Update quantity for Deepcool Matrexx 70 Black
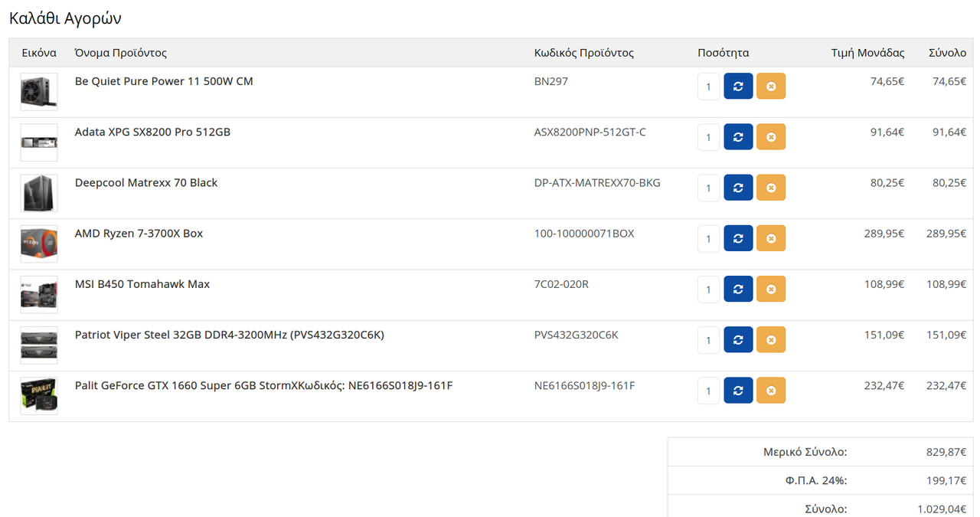 738,188
